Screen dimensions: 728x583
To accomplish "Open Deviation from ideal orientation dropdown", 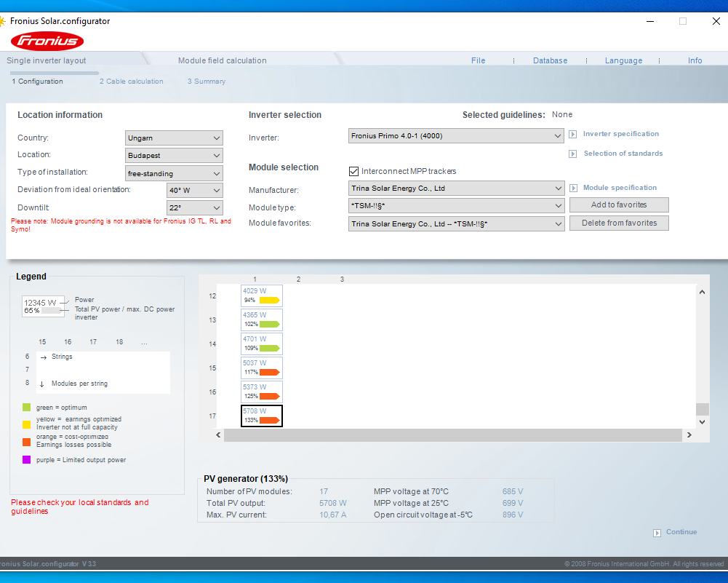I will [x=194, y=190].
